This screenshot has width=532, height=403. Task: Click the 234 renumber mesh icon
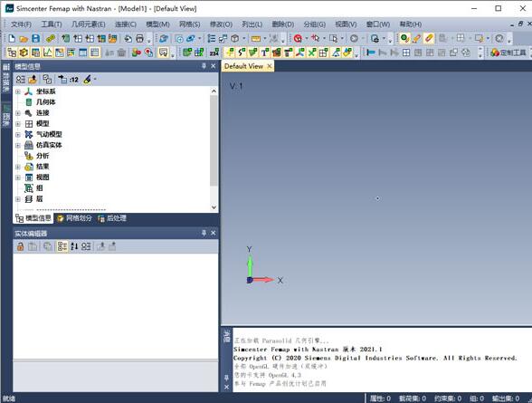click(x=214, y=53)
